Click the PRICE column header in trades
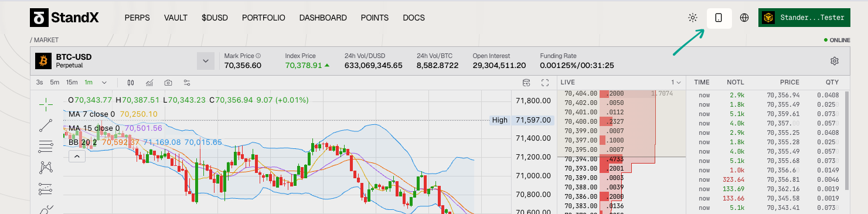Viewport: 868px width, 214px height. coord(789,83)
